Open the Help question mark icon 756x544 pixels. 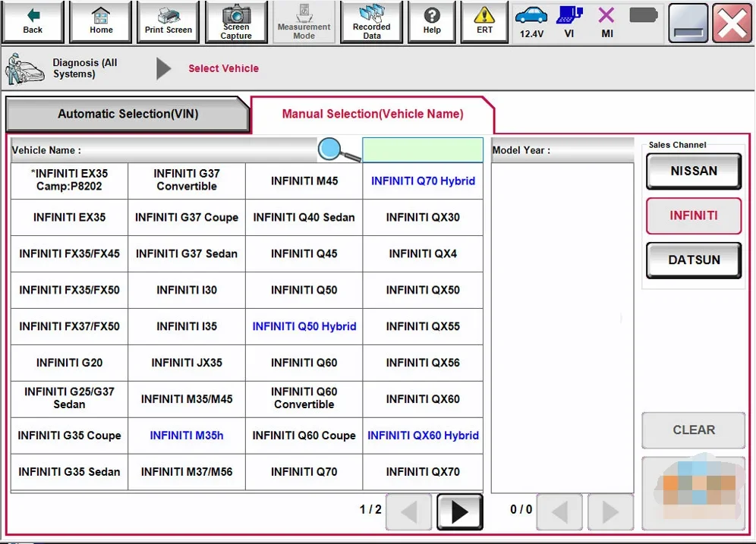(432, 22)
